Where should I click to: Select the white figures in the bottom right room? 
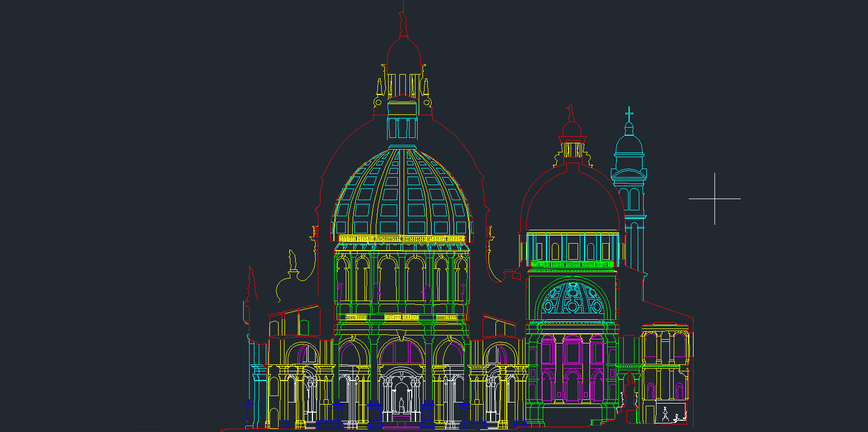pyautogui.click(x=674, y=415)
